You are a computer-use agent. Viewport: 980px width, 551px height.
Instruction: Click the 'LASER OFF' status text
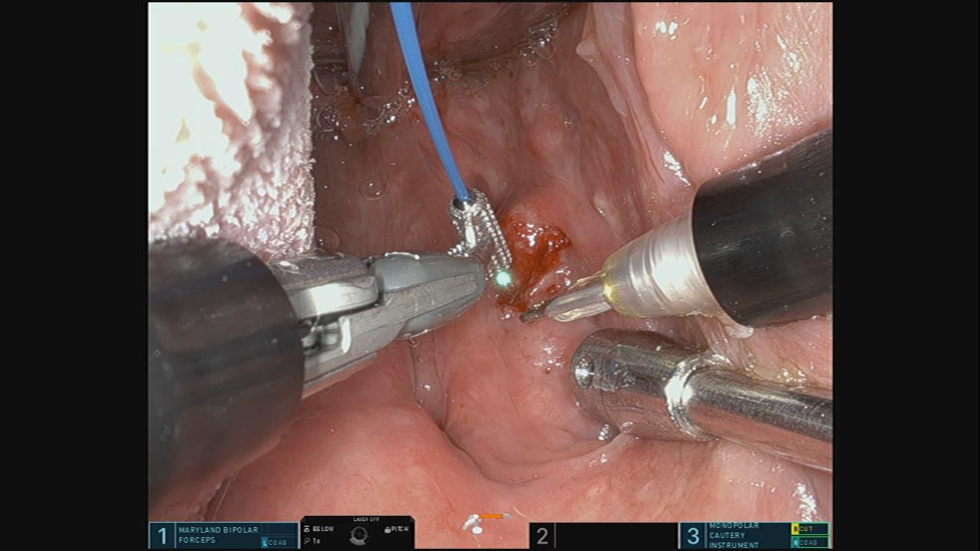366,519
